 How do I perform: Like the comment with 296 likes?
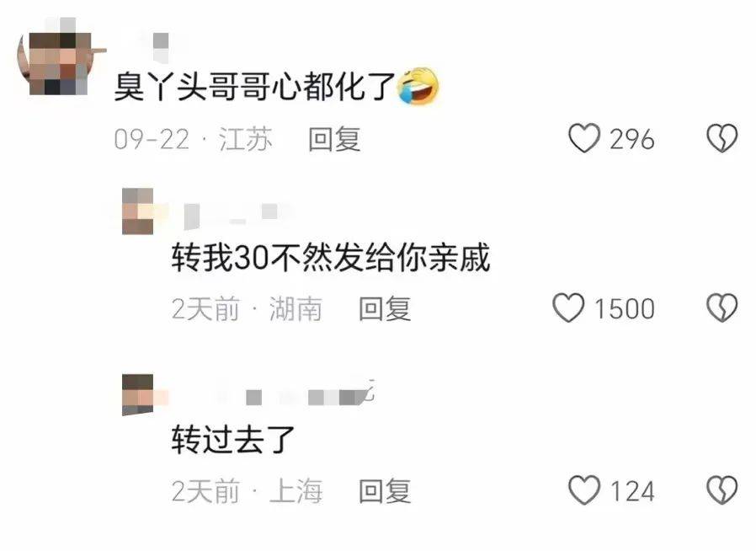pyautogui.click(x=584, y=138)
